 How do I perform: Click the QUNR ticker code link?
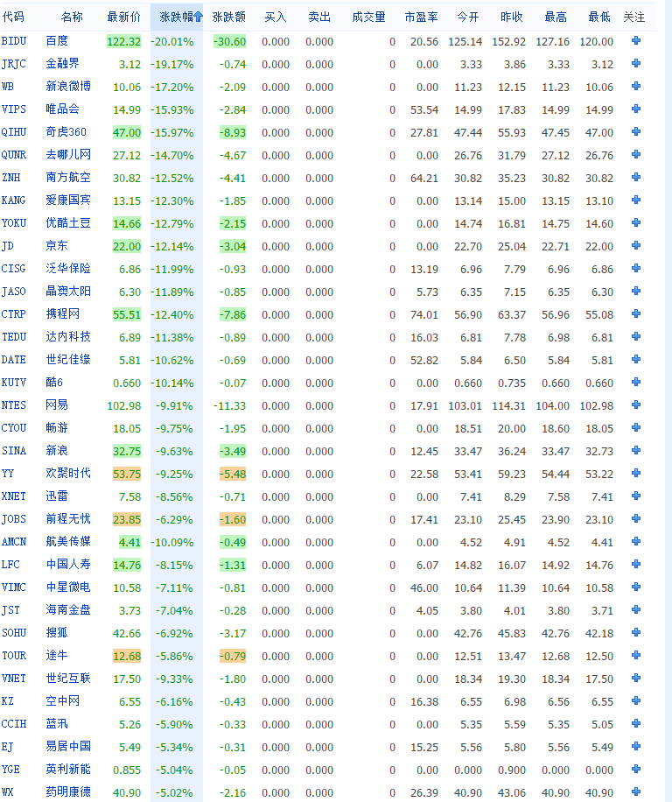[x=14, y=155]
